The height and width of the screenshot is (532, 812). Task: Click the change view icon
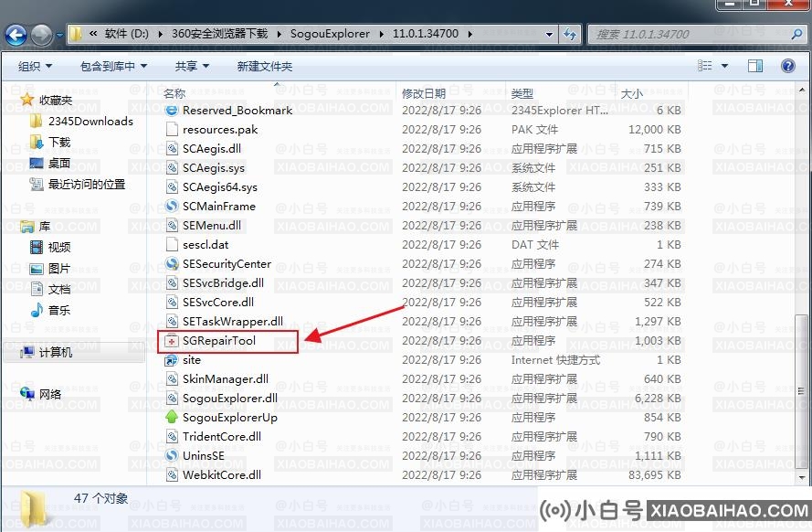coord(704,66)
